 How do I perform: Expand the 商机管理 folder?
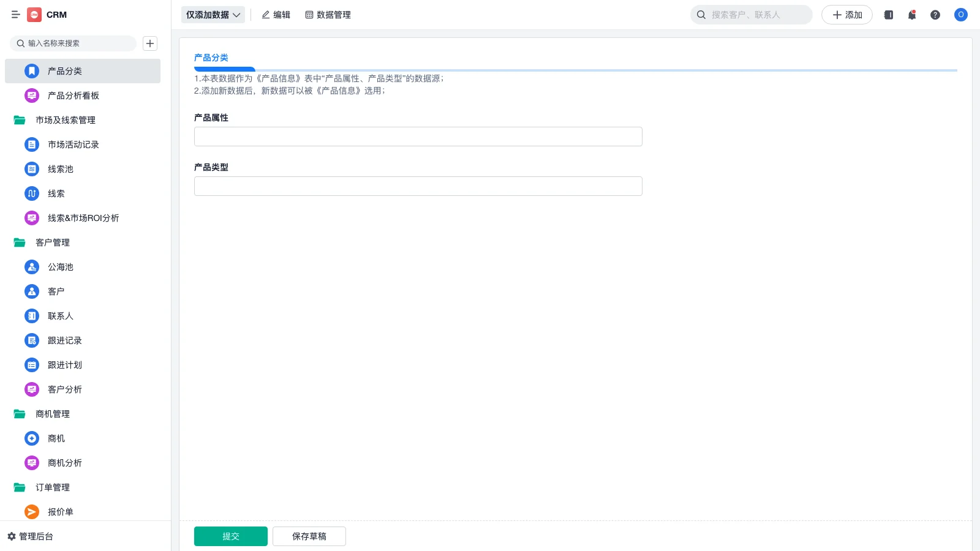53,414
